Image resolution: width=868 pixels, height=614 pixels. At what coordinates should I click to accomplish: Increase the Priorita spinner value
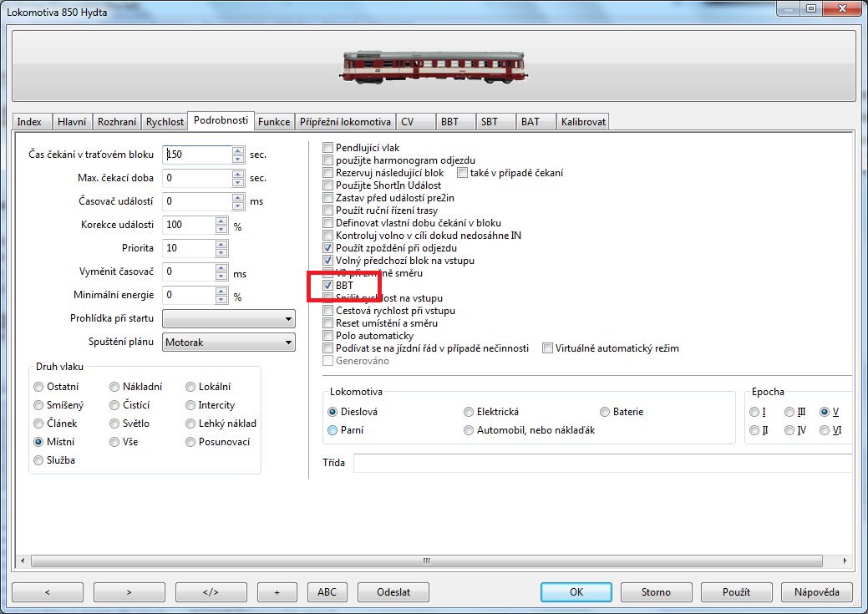pyautogui.click(x=221, y=244)
